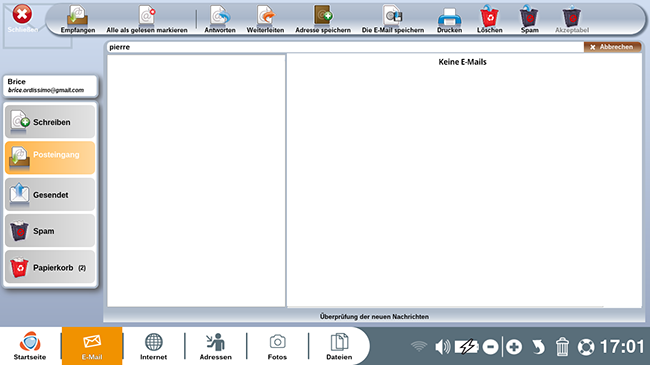Click Die E-Mail speichern icon
650x365 pixels.
393,19
